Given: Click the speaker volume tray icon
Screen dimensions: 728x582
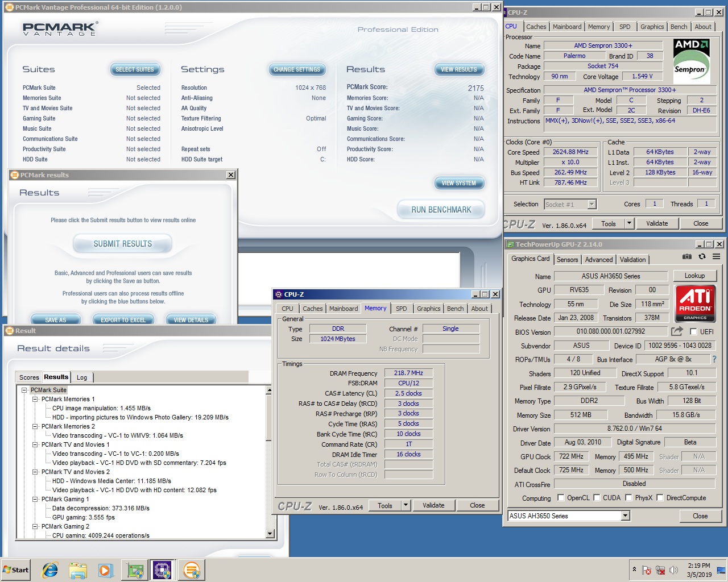Looking at the screenshot, I should (x=673, y=570).
